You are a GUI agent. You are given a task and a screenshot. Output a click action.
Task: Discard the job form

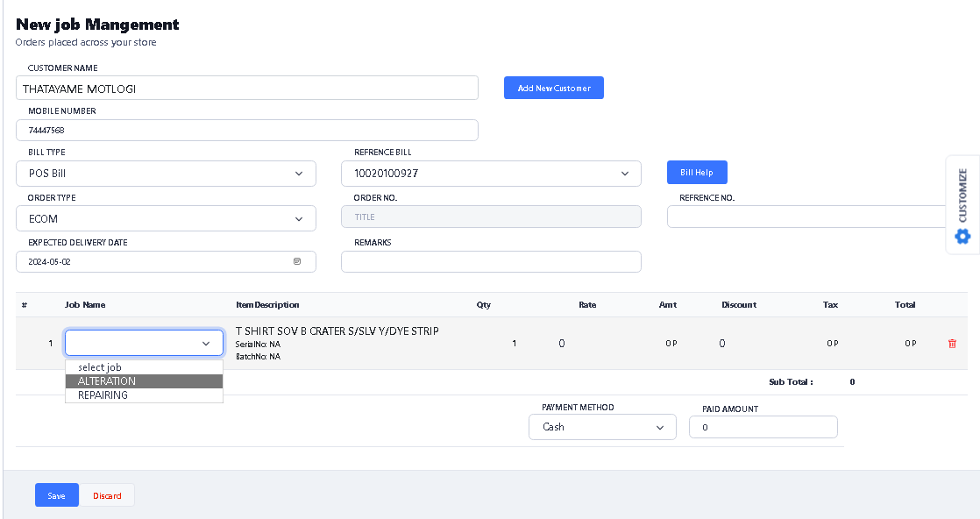click(107, 495)
